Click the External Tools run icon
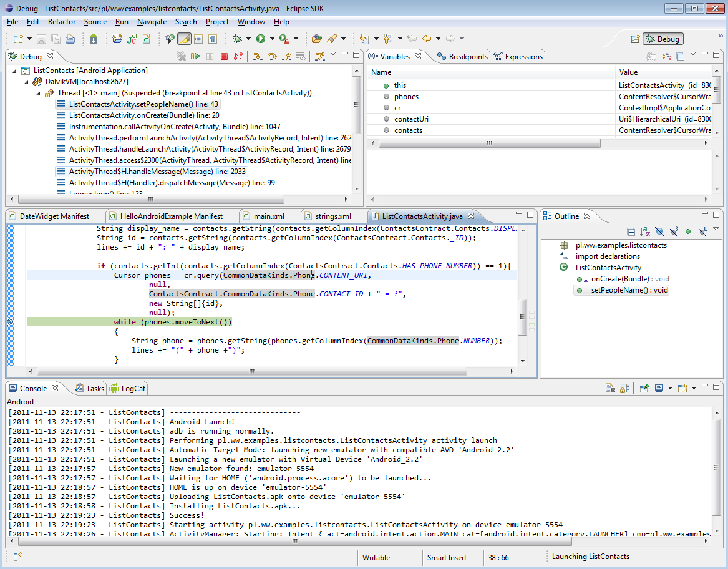 pos(284,39)
